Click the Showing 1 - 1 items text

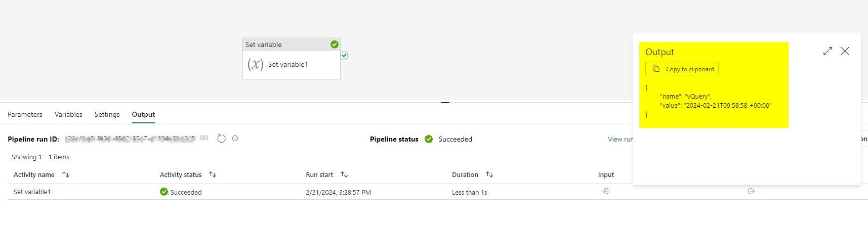(40, 157)
